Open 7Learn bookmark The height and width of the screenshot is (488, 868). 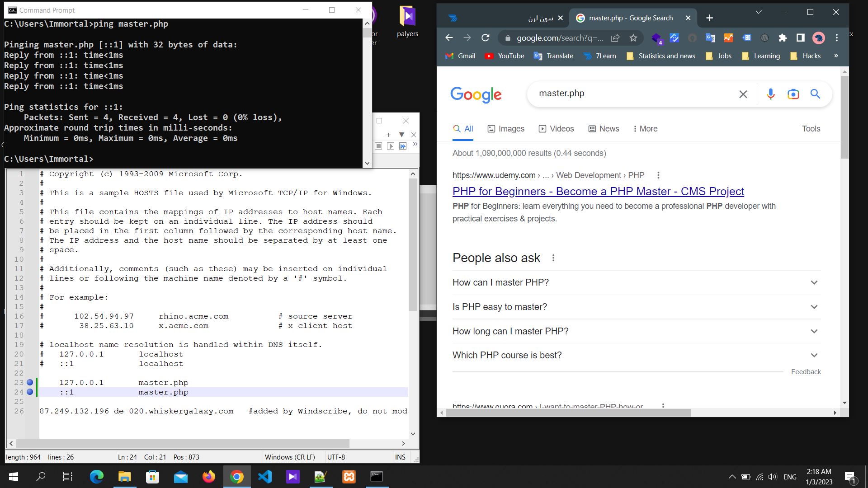pos(599,56)
